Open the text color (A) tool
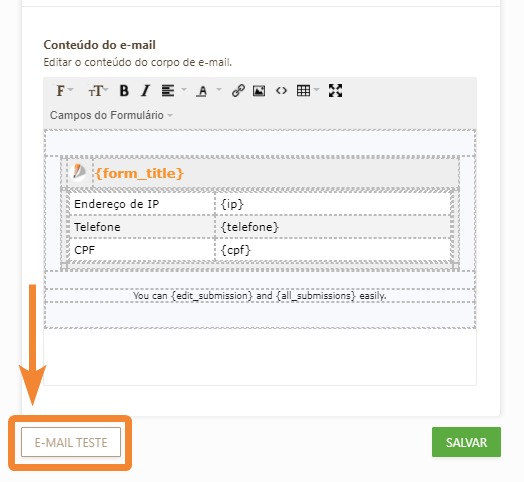This screenshot has height=482, width=524. pos(202,91)
